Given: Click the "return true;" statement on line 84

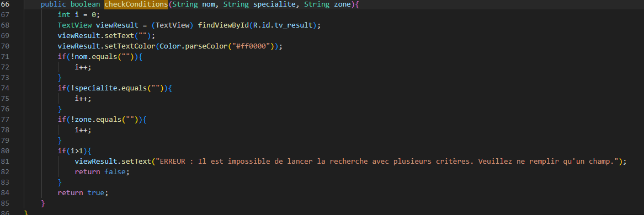Looking at the screenshot, I should [x=83, y=193].
